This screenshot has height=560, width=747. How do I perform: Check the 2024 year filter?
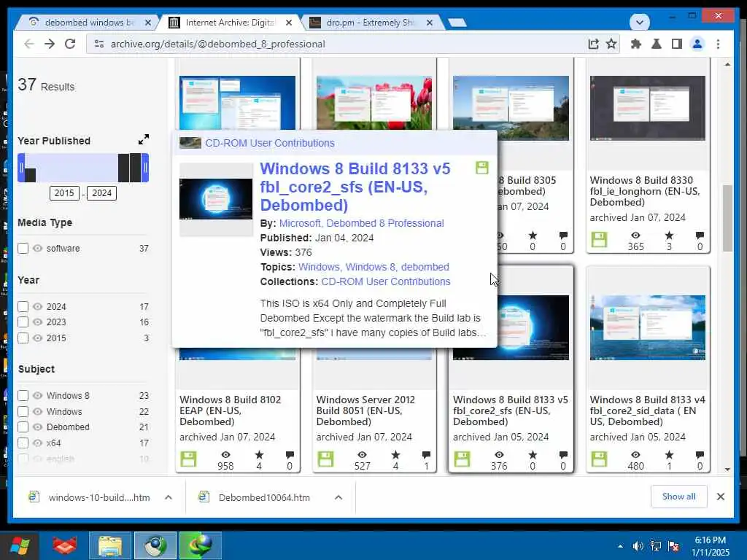click(23, 307)
